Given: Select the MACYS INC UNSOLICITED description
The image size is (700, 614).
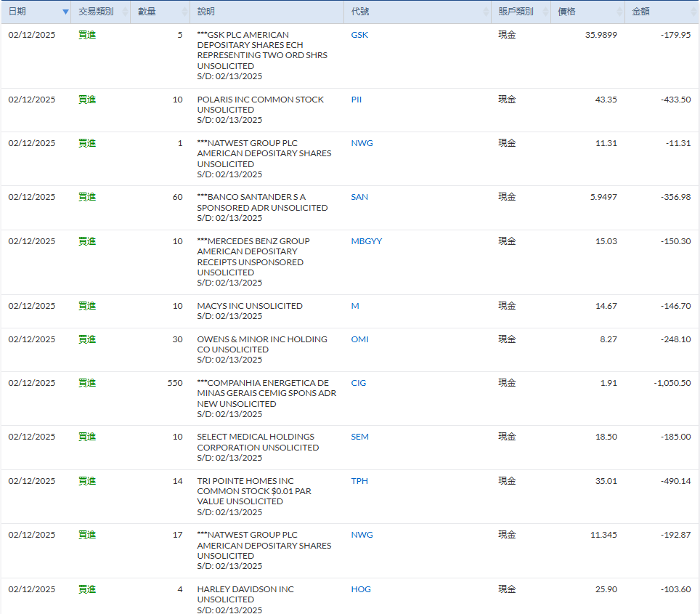Looking at the screenshot, I should click(250, 306).
